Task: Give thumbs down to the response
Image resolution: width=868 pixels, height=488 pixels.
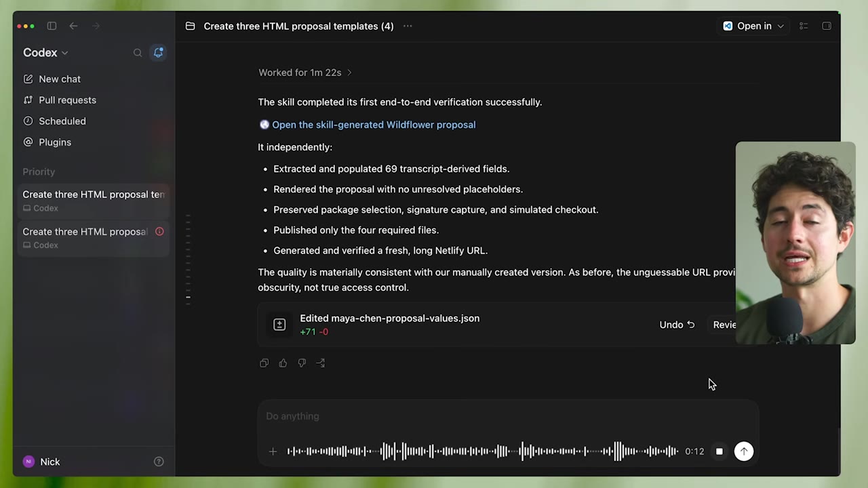Action: [x=302, y=363]
